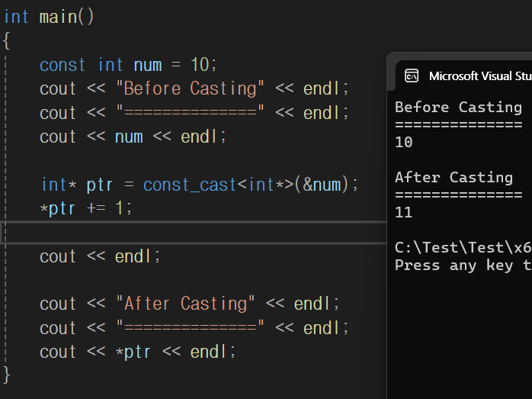This screenshot has height=399, width=532.
Task: Click the C:\Test\Test path line in console
Action: click(x=463, y=247)
